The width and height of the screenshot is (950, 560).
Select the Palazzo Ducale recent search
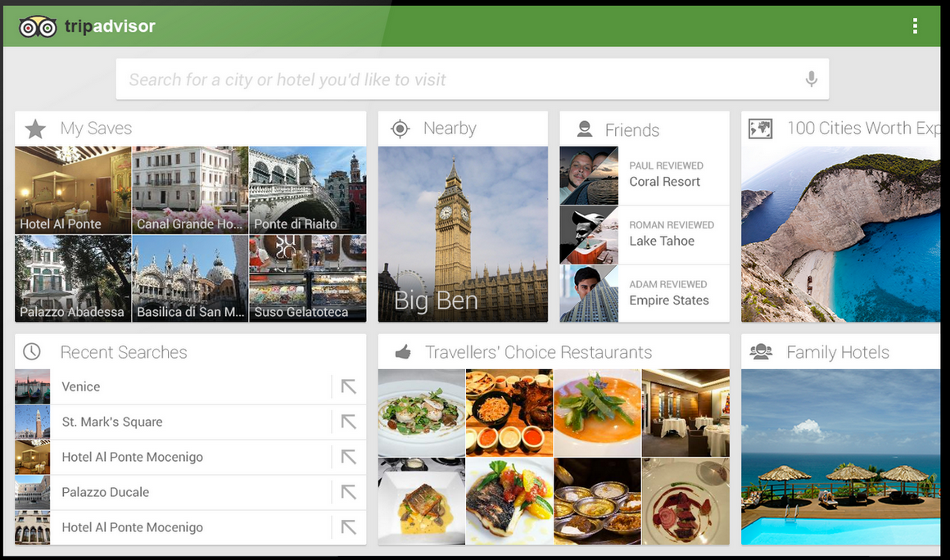tap(190, 492)
